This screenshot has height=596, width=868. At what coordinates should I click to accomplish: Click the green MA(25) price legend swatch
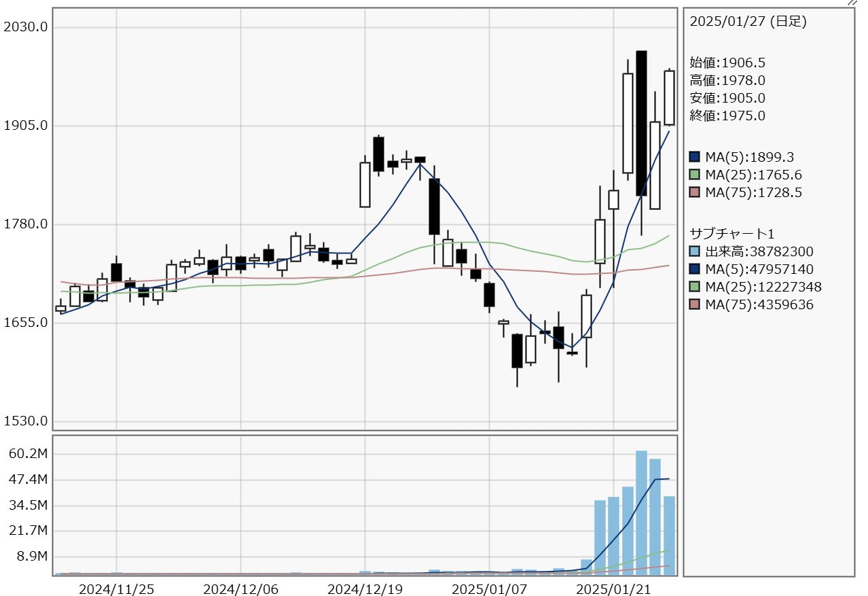(x=695, y=175)
